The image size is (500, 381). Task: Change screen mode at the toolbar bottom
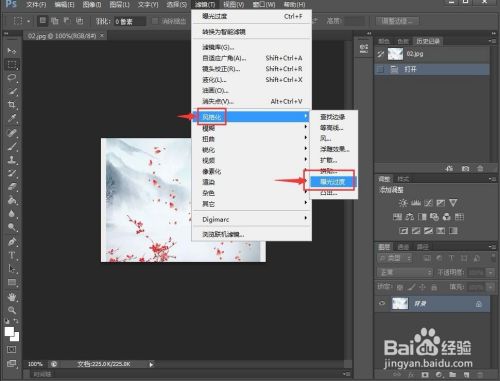(12, 364)
